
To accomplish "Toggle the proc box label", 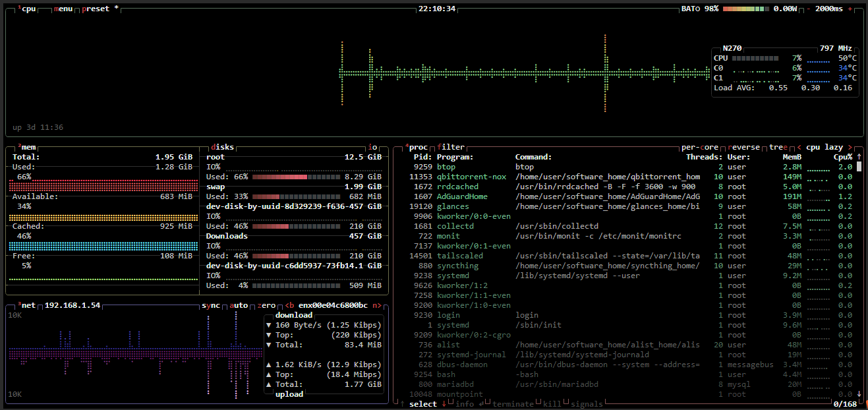I will pos(417,147).
